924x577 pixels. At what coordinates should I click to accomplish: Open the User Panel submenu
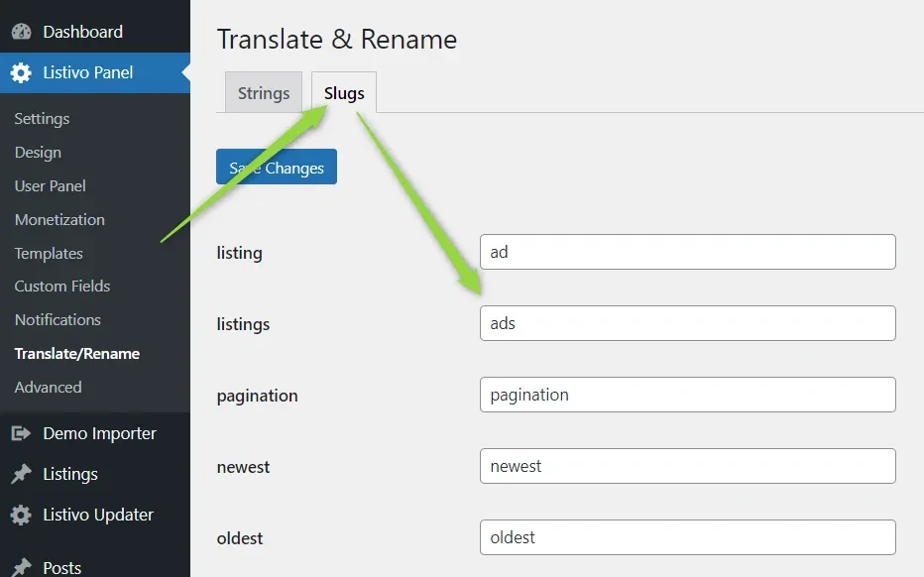(x=51, y=185)
